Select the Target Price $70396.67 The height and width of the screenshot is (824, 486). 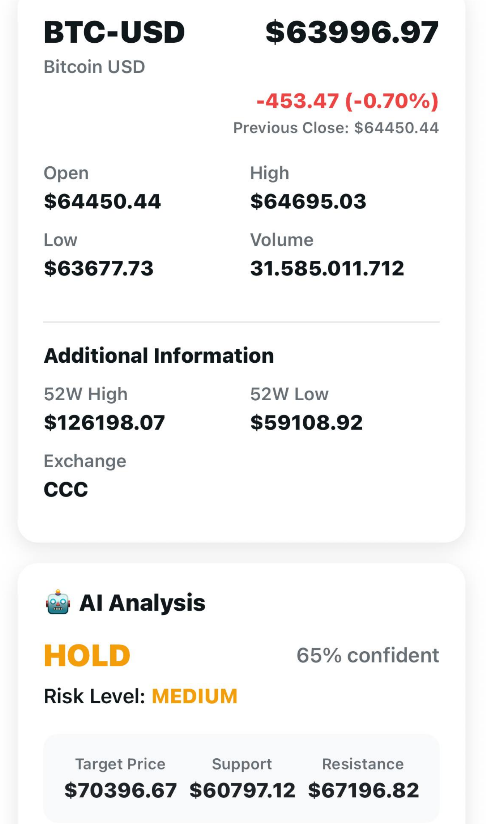pos(121,790)
